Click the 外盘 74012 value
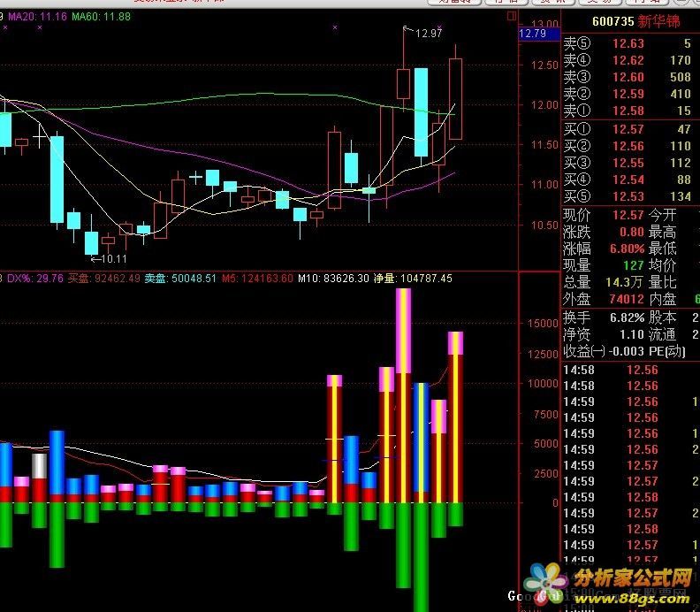 click(x=627, y=299)
